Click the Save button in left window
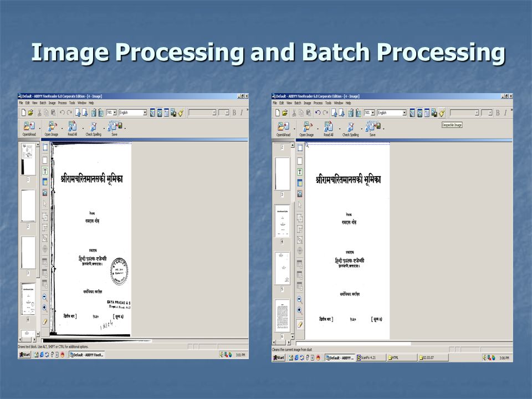The width and height of the screenshot is (532, 399). (x=115, y=129)
